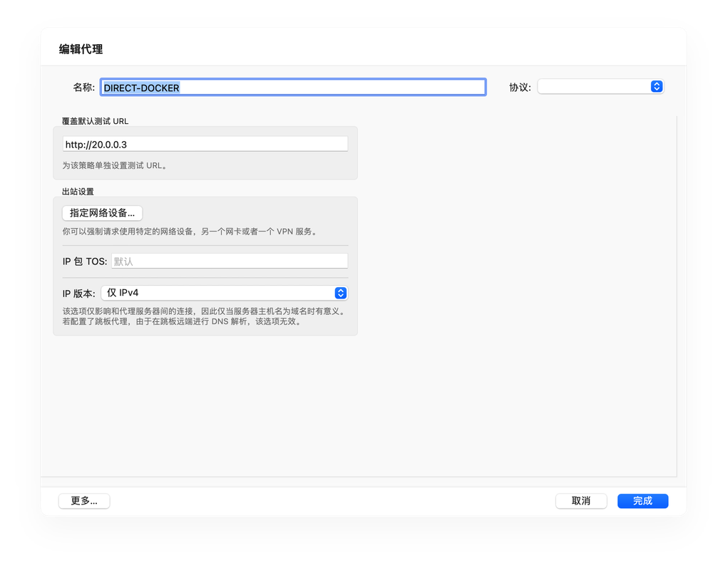Click the IP 包 TOS: label

(x=85, y=261)
